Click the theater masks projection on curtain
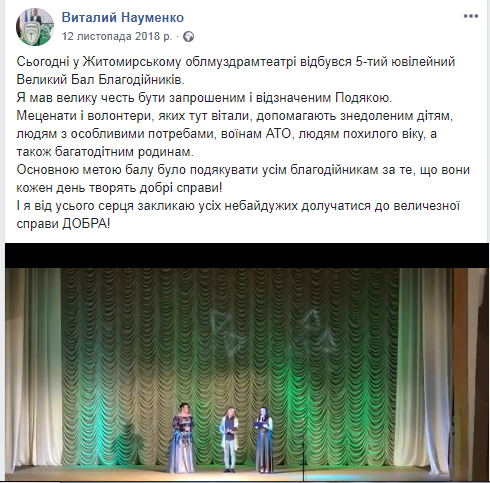The height and width of the screenshot is (483, 490). tap(226, 334)
